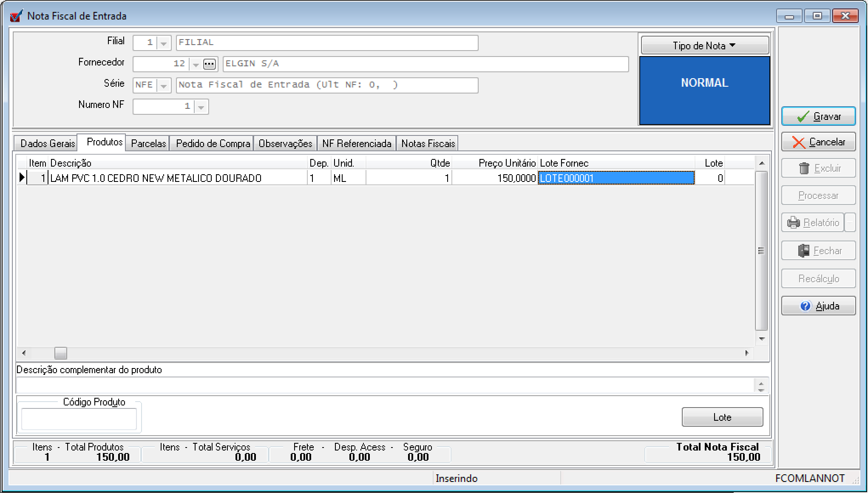The image size is (868, 493).
Task: Click the Fechar door icon button
Action: [818, 251]
